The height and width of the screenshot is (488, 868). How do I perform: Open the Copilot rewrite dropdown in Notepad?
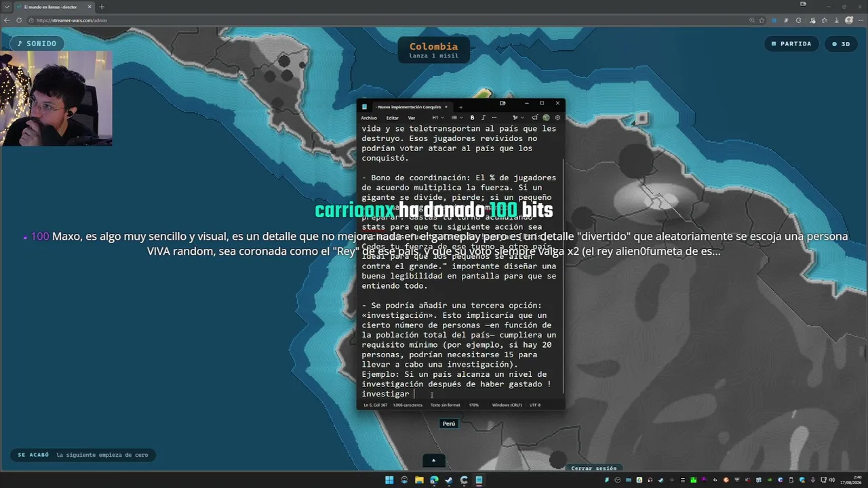518,118
